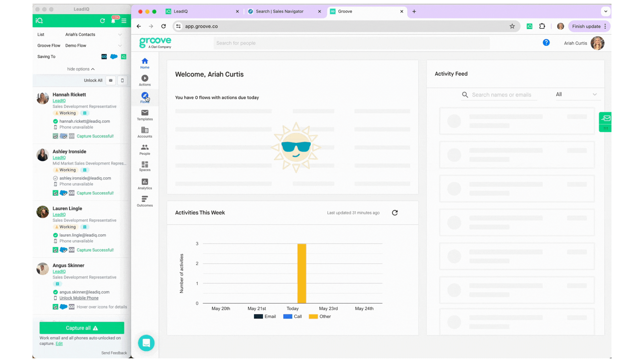The height and width of the screenshot is (362, 644).
Task: Close the Sales Navigator tab
Action: [x=319, y=11]
